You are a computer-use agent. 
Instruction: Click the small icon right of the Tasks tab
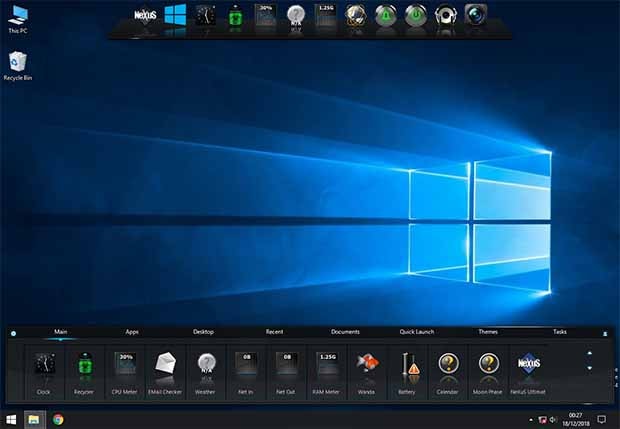coord(605,334)
